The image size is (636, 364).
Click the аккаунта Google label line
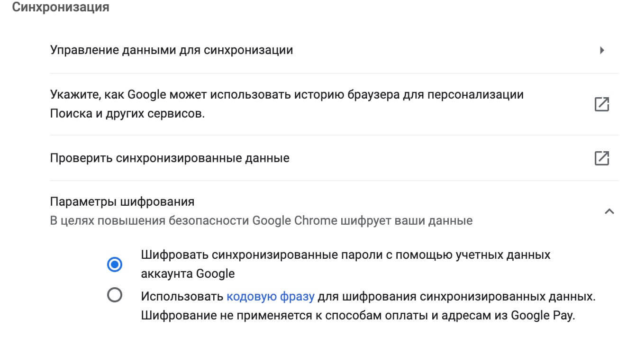188,274
